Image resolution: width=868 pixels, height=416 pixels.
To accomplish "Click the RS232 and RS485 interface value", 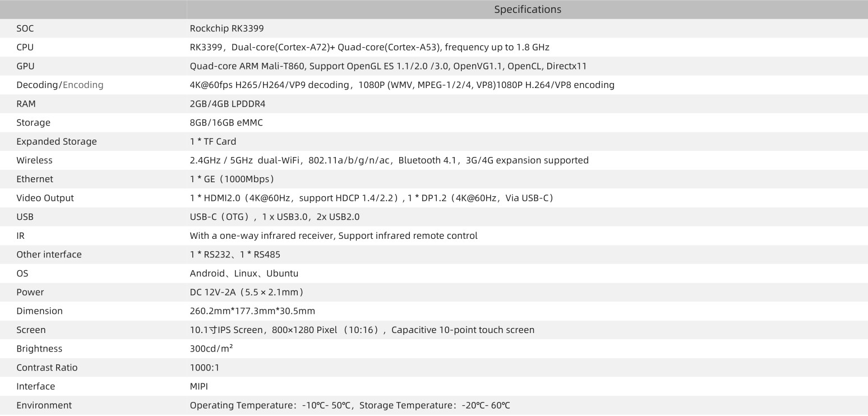I will [x=235, y=255].
